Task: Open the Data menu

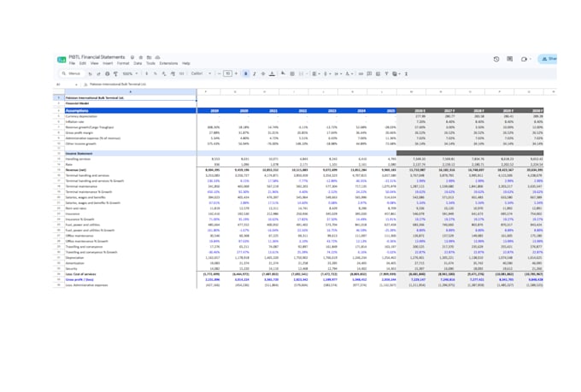Action: coord(138,63)
